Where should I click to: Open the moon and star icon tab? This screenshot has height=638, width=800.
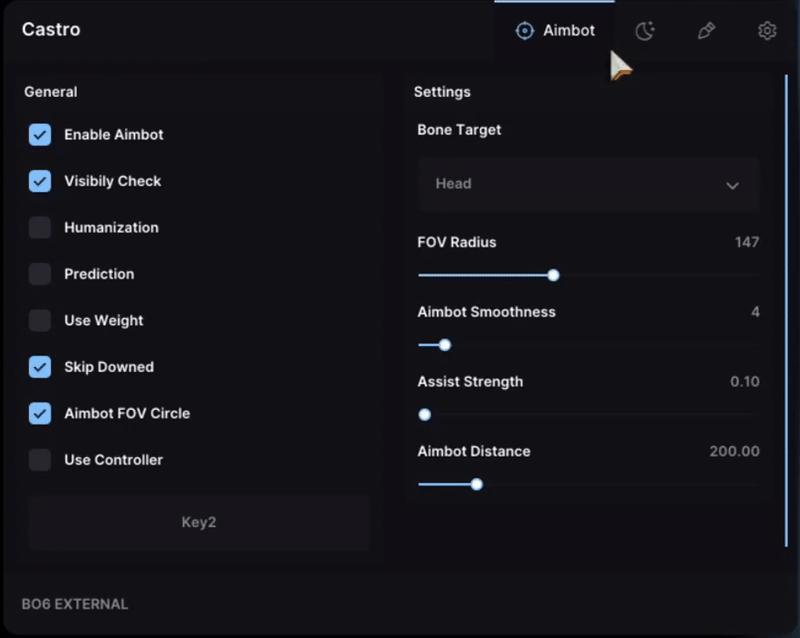pos(645,31)
